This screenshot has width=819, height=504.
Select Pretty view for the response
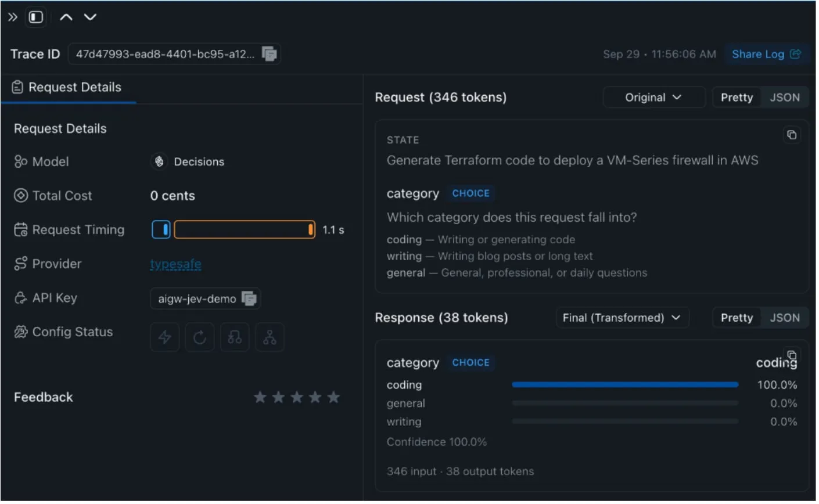(737, 318)
